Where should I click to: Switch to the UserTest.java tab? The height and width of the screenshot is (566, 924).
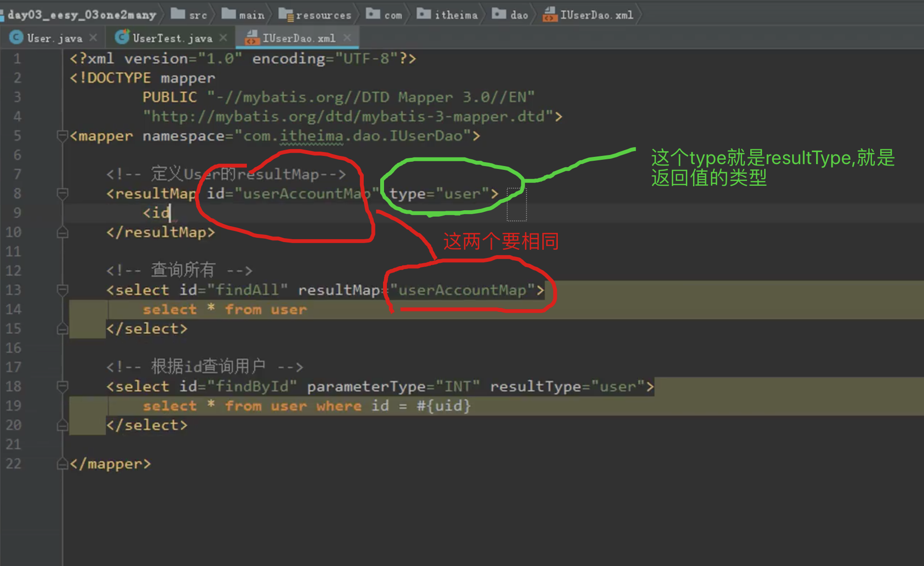pyautogui.click(x=172, y=38)
